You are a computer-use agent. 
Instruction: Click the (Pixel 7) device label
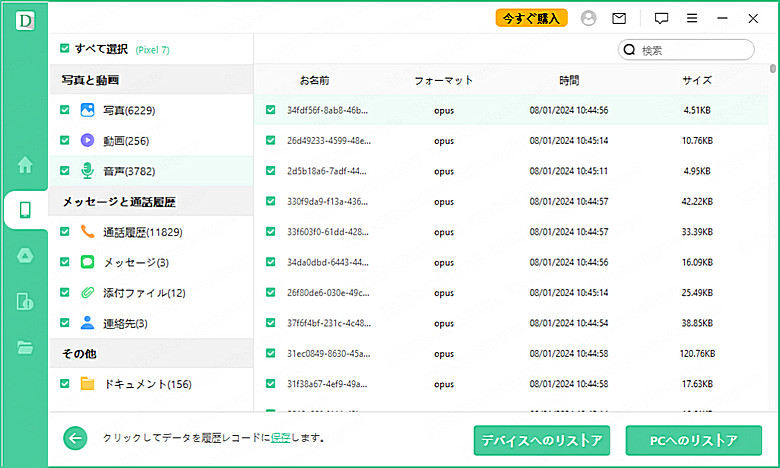152,50
